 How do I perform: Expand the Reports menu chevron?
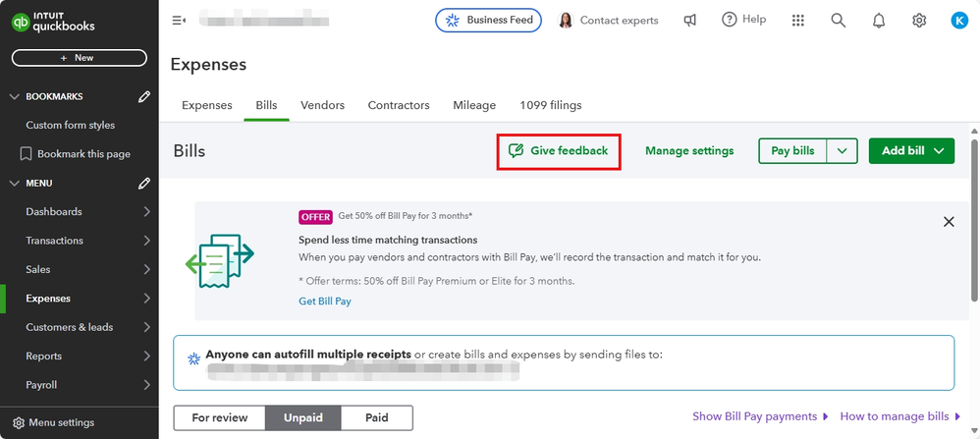click(146, 356)
